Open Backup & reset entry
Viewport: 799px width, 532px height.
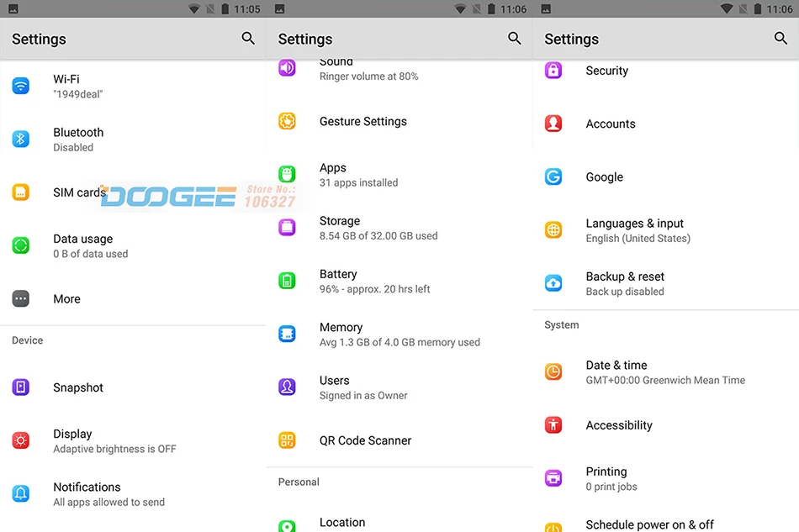[x=665, y=283]
